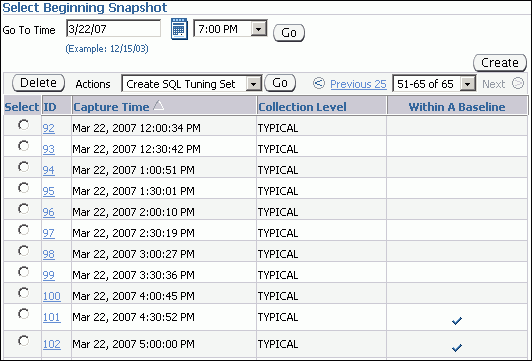Select radio button for snapshot 100
532x361 pixels.
(23, 292)
